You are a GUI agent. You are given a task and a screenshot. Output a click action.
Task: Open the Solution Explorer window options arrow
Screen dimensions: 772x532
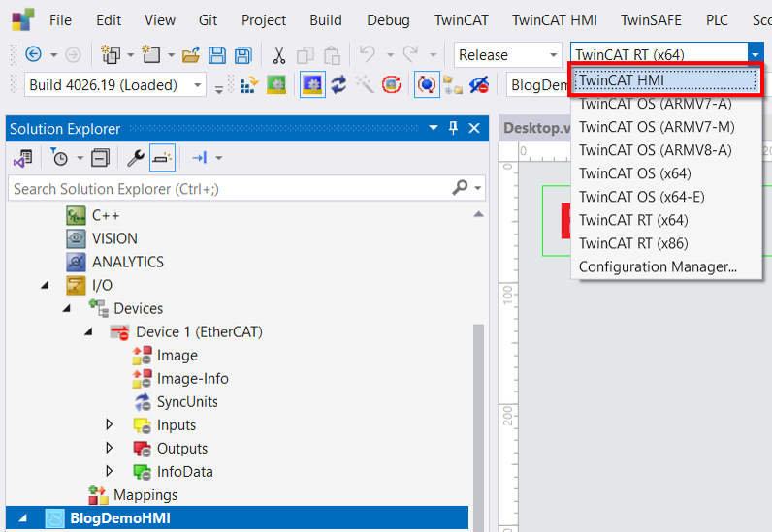coord(434,129)
